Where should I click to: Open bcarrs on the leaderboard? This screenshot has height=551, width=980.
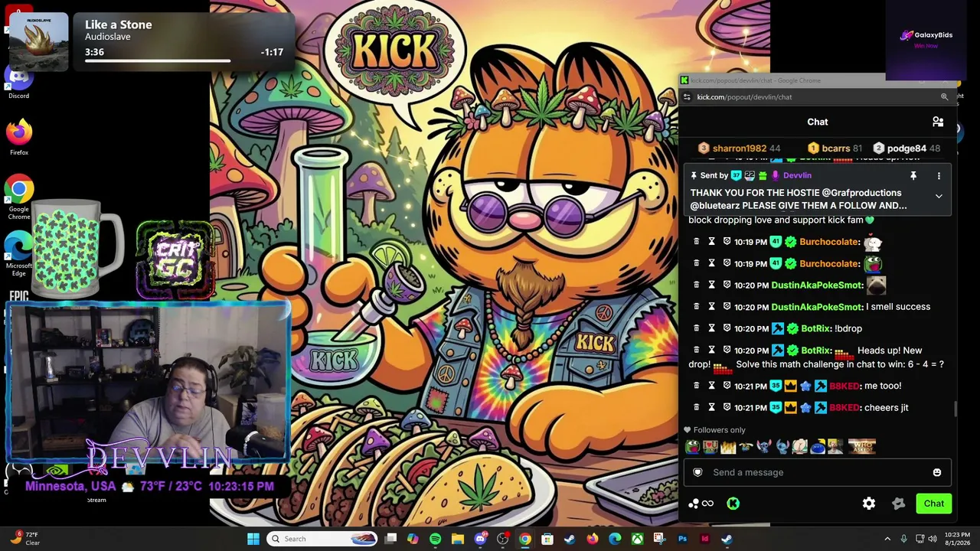(835, 148)
